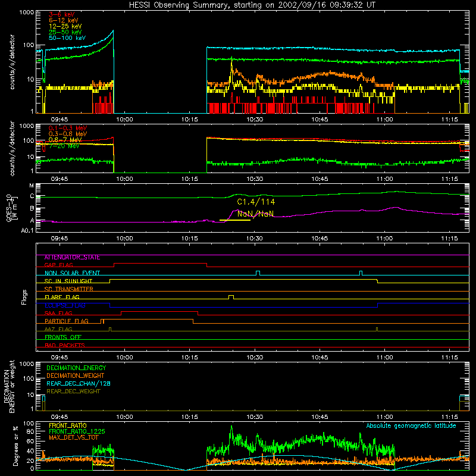Screen dimensions: 476x476
Task: Click the A0.1 label on GOES axis
Action: click(x=27, y=230)
